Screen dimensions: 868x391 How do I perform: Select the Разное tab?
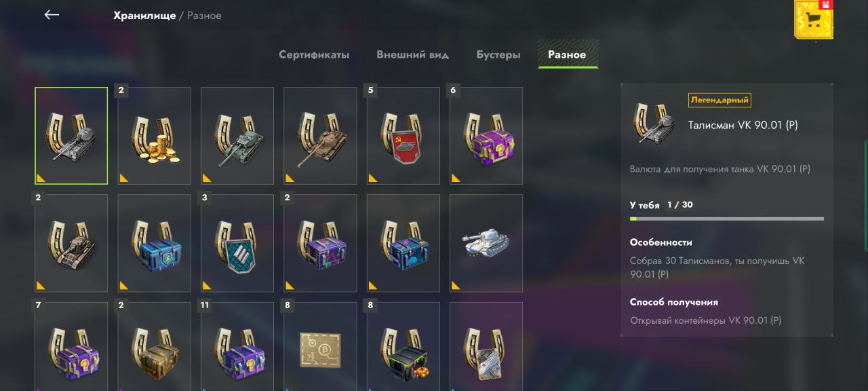[x=567, y=55]
